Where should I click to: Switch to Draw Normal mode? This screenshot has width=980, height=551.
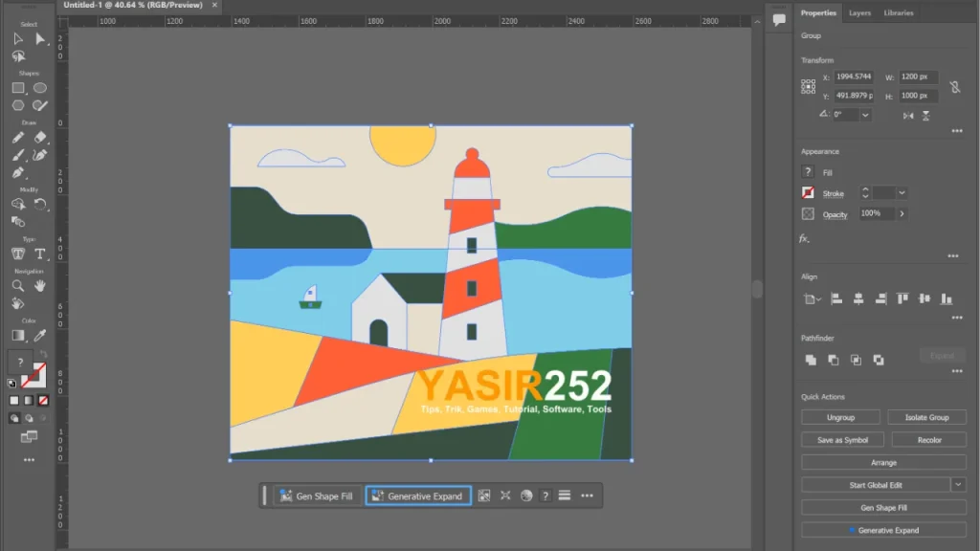click(14, 418)
